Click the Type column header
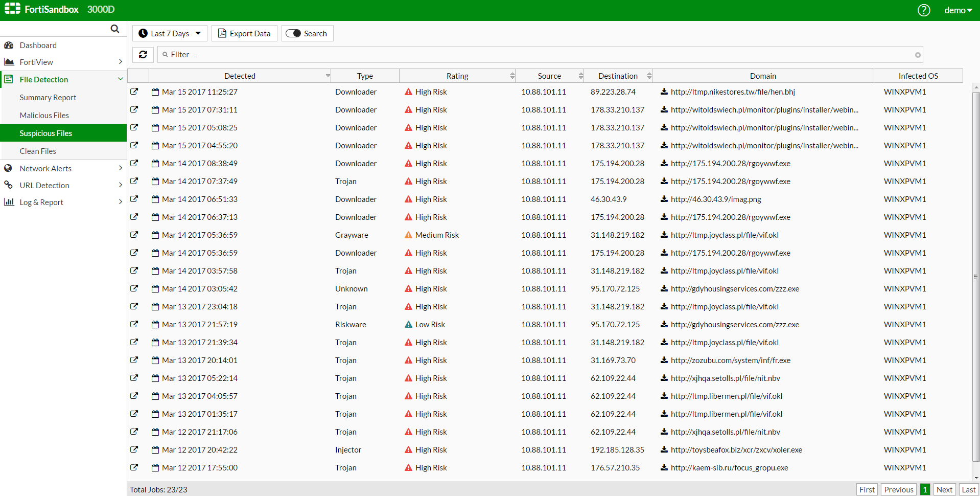The image size is (980, 496). point(365,76)
